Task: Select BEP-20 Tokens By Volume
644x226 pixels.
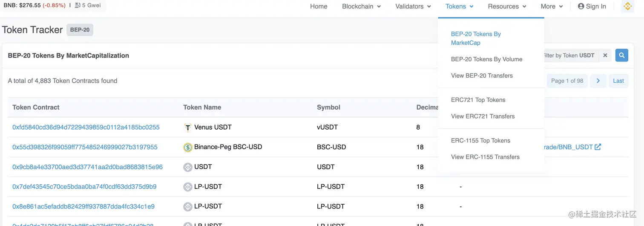Action: click(x=486, y=59)
